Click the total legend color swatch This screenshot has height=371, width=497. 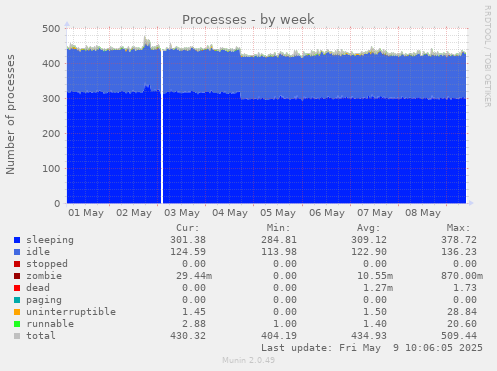coord(17,336)
